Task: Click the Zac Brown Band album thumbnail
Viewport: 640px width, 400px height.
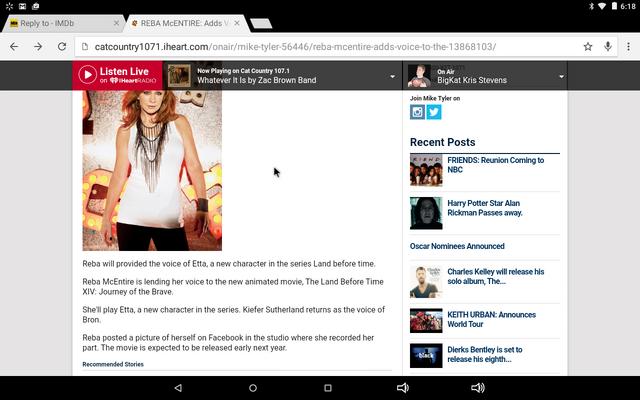Action: pos(179,76)
